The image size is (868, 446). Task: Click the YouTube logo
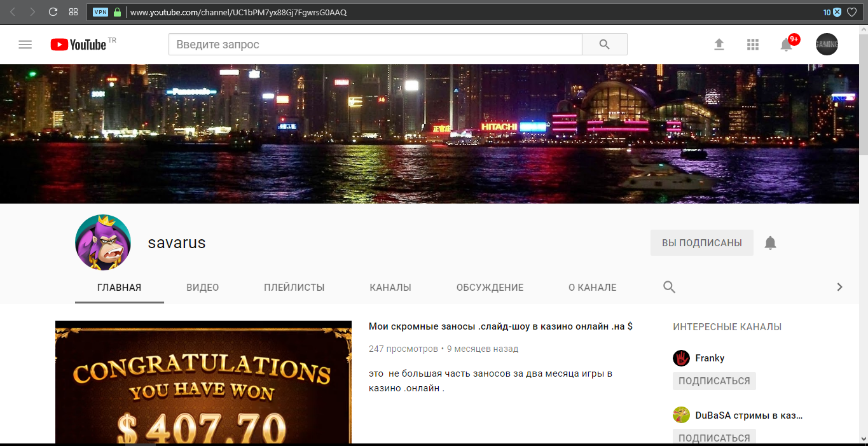click(x=79, y=45)
